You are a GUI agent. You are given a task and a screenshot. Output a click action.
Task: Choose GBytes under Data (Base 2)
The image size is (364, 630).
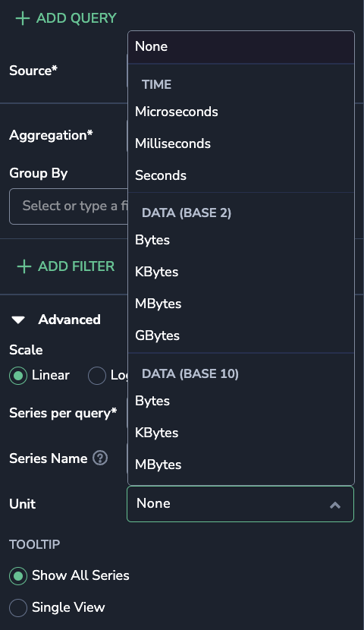coord(241,335)
